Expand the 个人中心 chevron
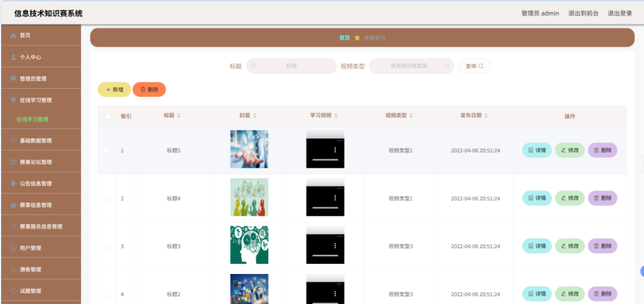644x304 pixels. (72, 57)
